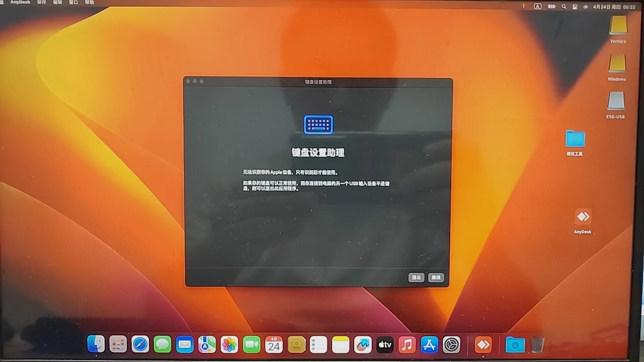Open the Calendar app showing April 24

274,344
